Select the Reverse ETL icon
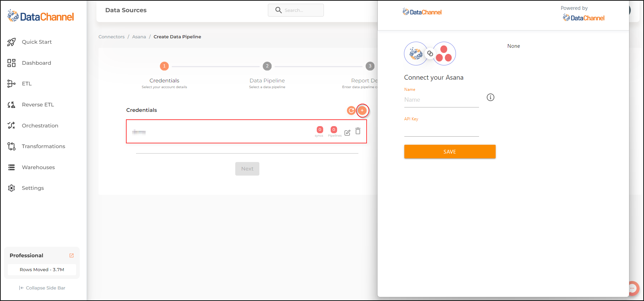This screenshot has height=301, width=644. point(12,105)
